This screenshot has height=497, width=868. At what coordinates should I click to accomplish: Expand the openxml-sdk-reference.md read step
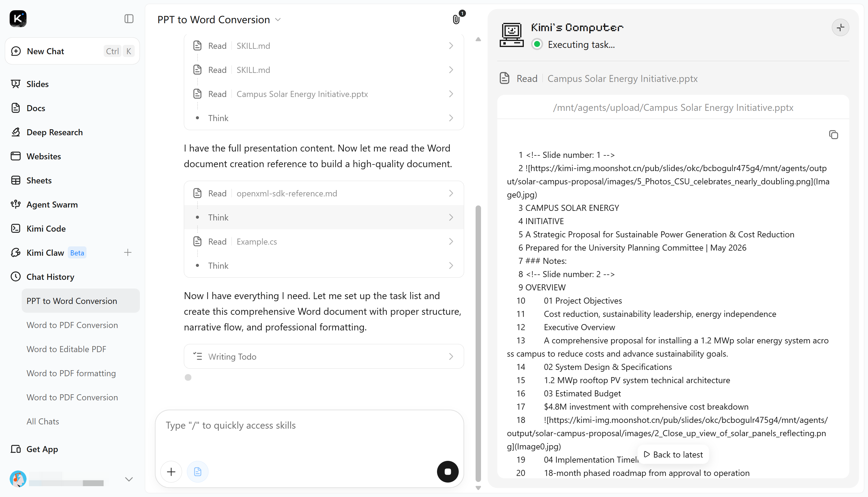(x=324, y=193)
